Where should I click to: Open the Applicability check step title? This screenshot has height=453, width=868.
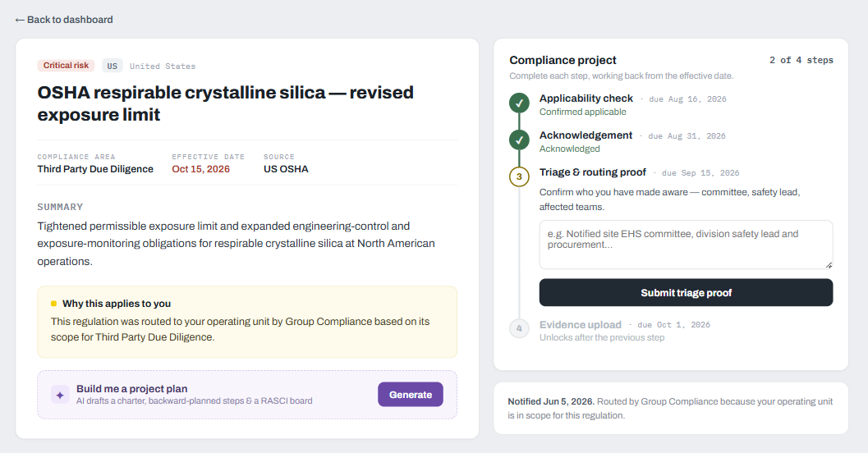coord(586,98)
